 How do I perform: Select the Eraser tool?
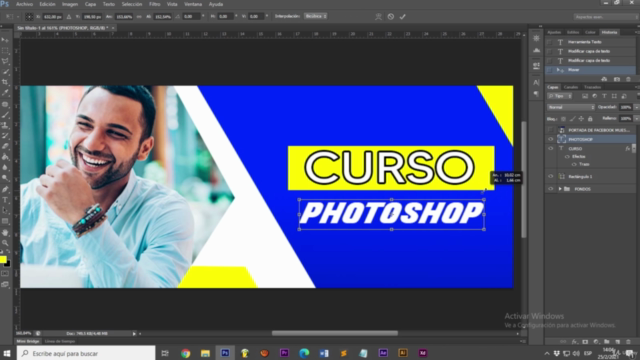tap(5, 147)
